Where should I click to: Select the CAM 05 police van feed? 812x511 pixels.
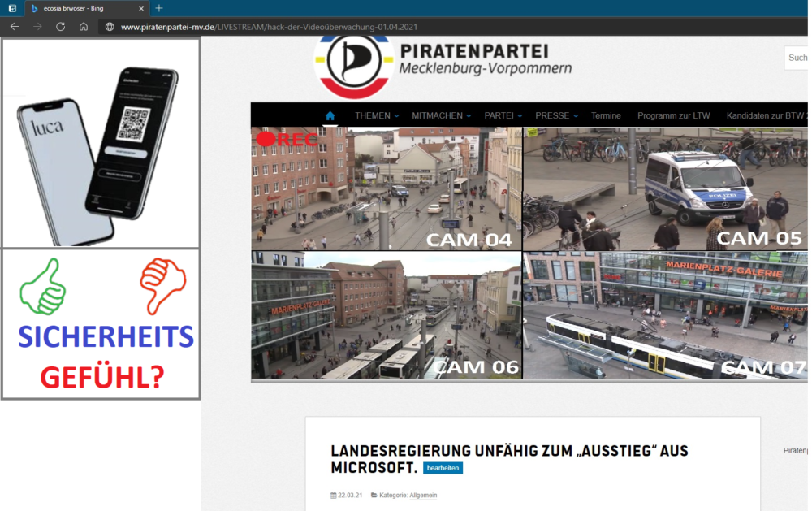[x=665, y=188]
